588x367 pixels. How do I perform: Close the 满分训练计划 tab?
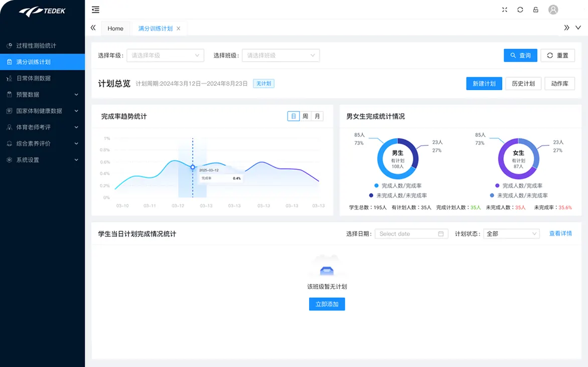coord(179,29)
